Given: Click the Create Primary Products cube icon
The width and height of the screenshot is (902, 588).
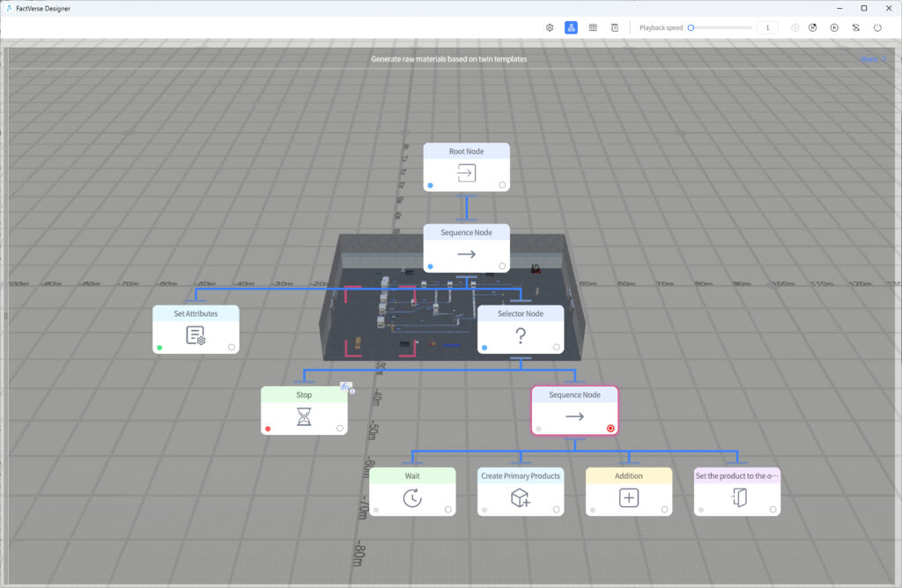Looking at the screenshot, I should (521, 497).
